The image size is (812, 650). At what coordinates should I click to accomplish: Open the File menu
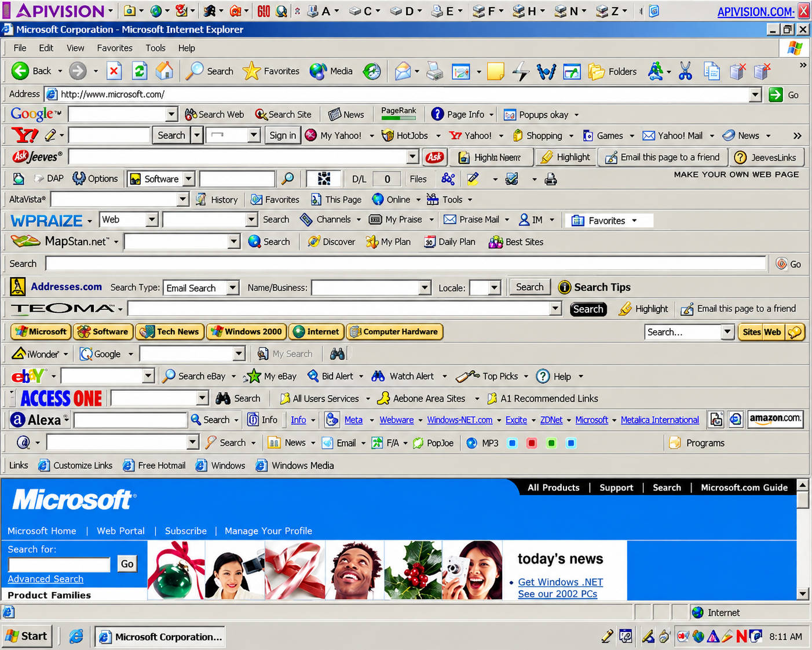pos(20,48)
